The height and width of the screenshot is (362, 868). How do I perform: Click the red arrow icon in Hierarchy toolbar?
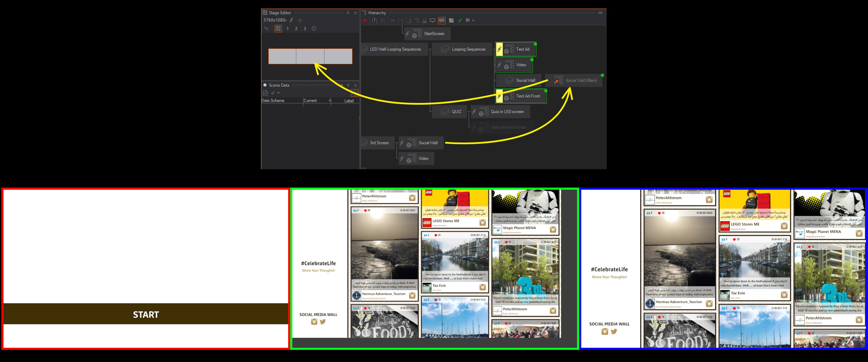365,20
